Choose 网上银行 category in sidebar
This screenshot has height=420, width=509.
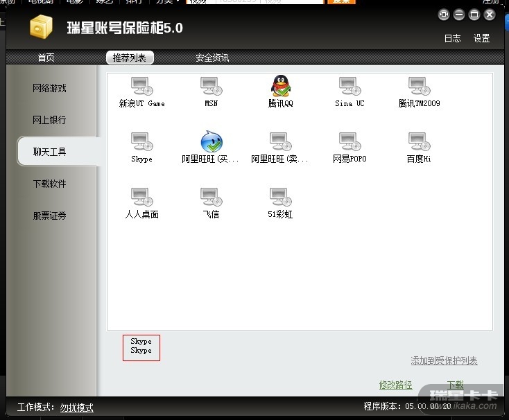point(49,120)
